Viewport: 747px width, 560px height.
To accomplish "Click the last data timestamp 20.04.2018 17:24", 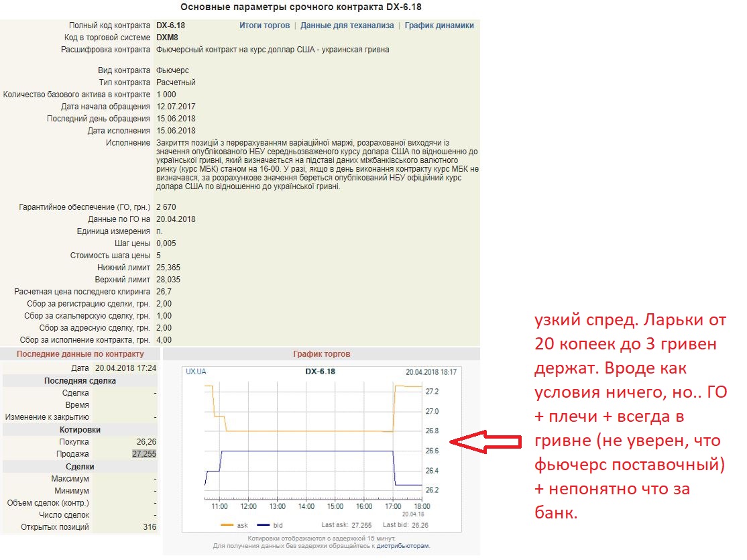I will point(126,368).
